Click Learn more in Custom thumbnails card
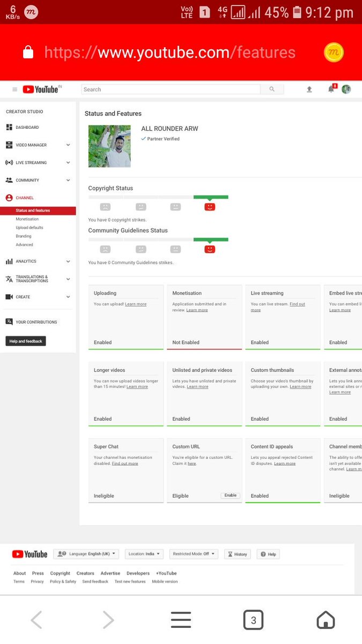The width and height of the screenshot is (362, 644). (300, 387)
